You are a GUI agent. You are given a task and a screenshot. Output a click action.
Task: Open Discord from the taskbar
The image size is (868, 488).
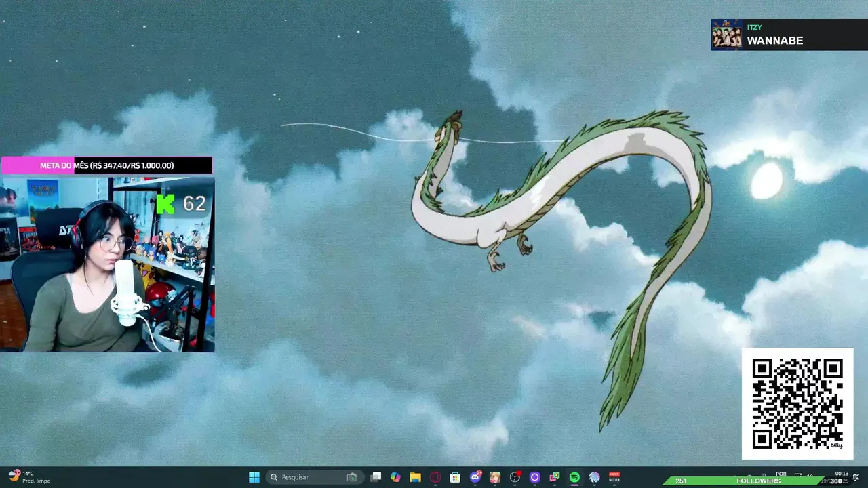tap(475, 477)
